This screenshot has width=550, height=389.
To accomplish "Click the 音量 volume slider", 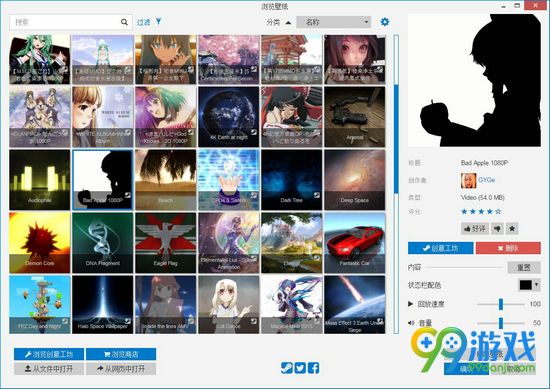I will tap(501, 323).
